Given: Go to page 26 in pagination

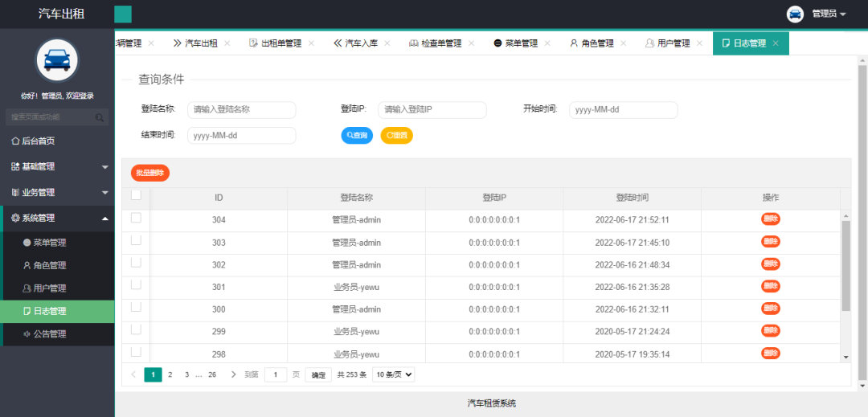Looking at the screenshot, I should point(212,374).
